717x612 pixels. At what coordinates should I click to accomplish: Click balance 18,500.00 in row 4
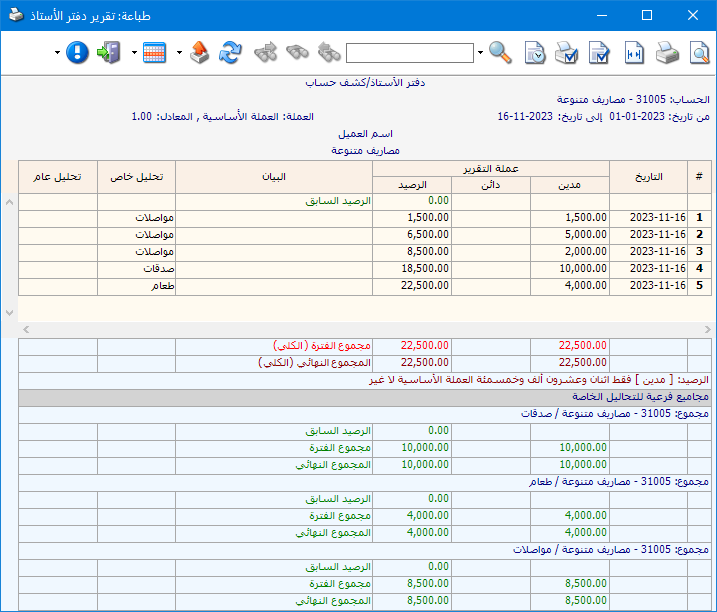click(412, 268)
